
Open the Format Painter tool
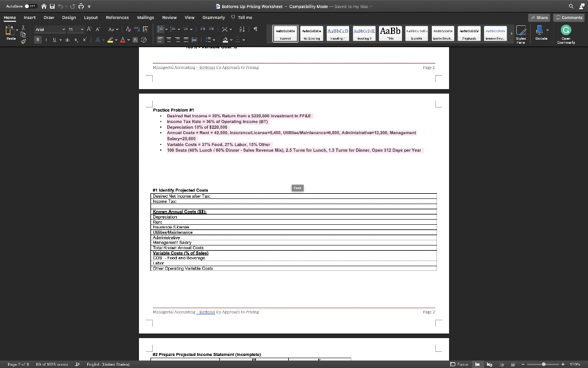point(24,41)
